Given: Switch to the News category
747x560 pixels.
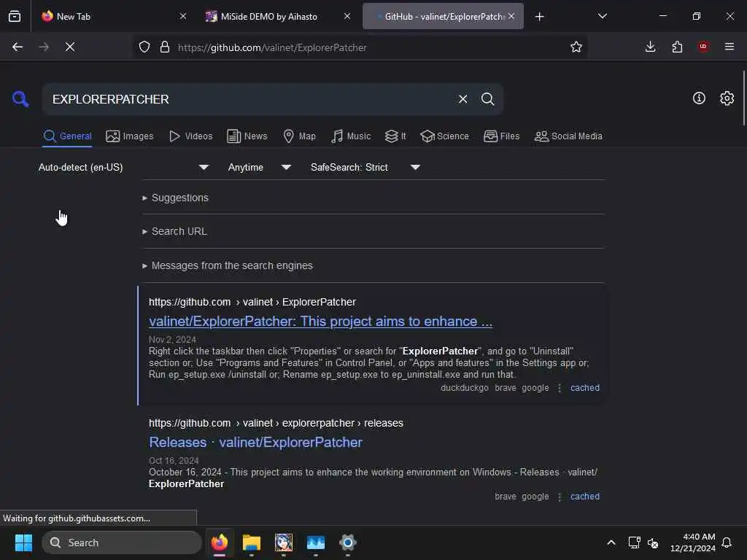Looking at the screenshot, I should tap(247, 136).
